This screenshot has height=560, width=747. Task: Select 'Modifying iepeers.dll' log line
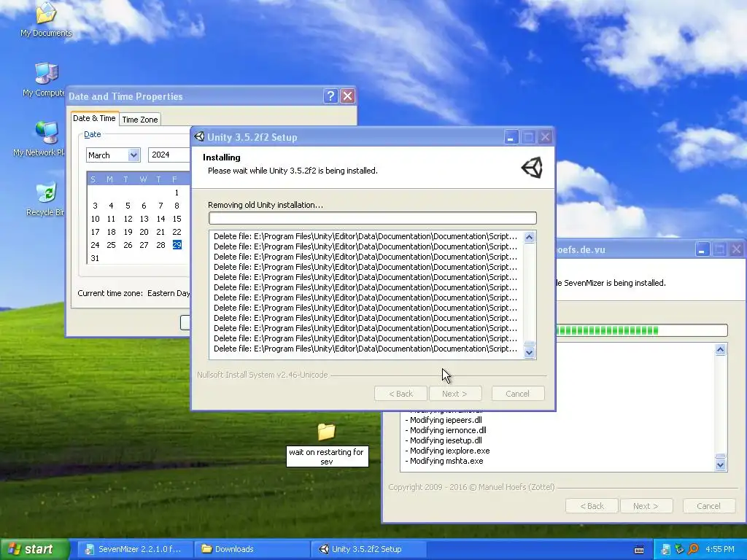(444, 420)
